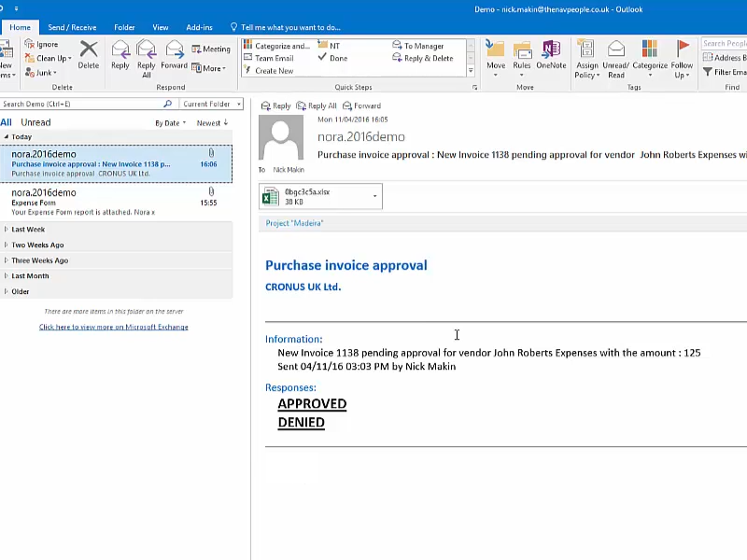Open the Clean Up menu
Screen dimensions: 747x560
coord(49,58)
